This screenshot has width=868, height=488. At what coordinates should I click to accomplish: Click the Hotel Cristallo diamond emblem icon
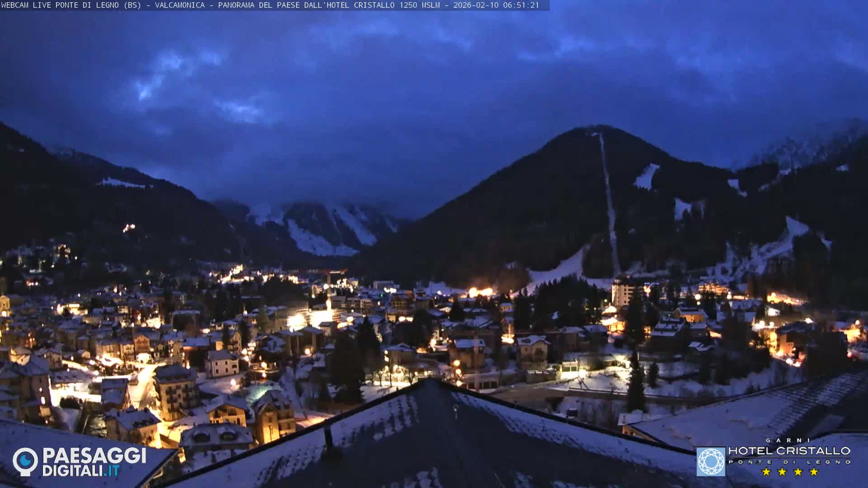tap(711, 461)
